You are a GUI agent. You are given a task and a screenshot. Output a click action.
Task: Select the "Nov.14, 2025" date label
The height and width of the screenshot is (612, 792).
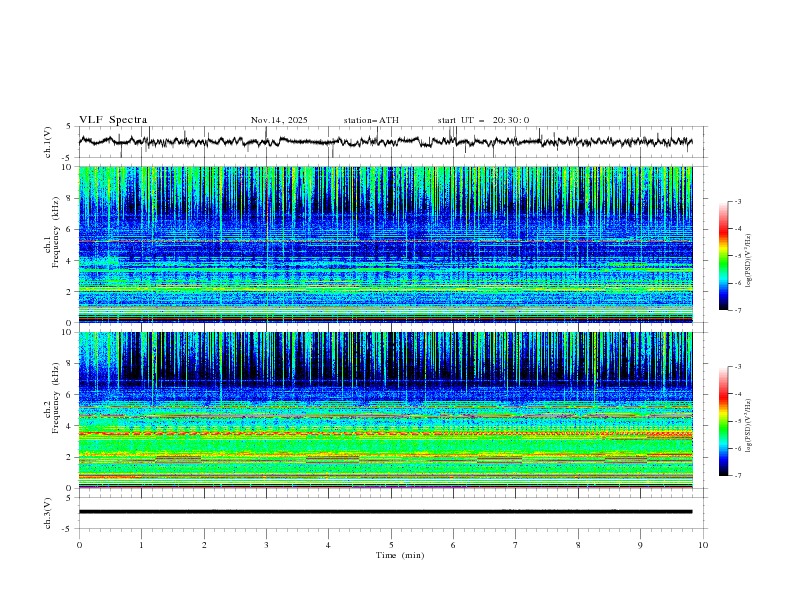pos(279,120)
